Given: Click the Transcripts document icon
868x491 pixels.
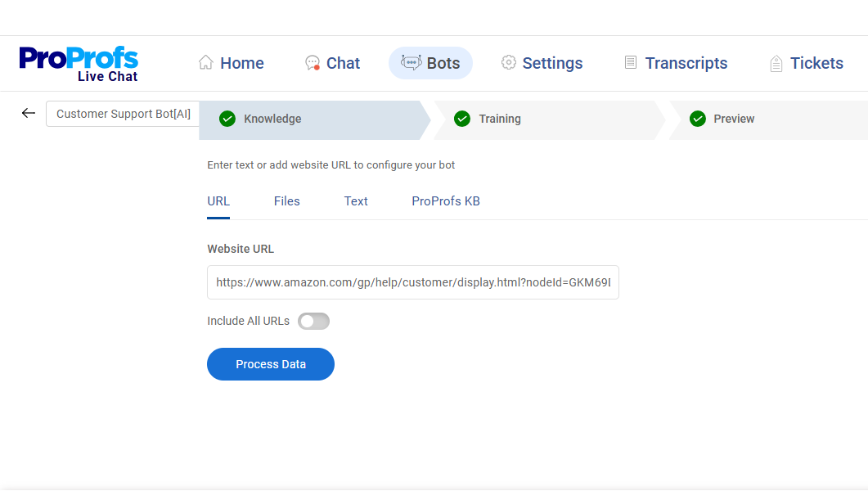Looking at the screenshot, I should pyautogui.click(x=630, y=62).
